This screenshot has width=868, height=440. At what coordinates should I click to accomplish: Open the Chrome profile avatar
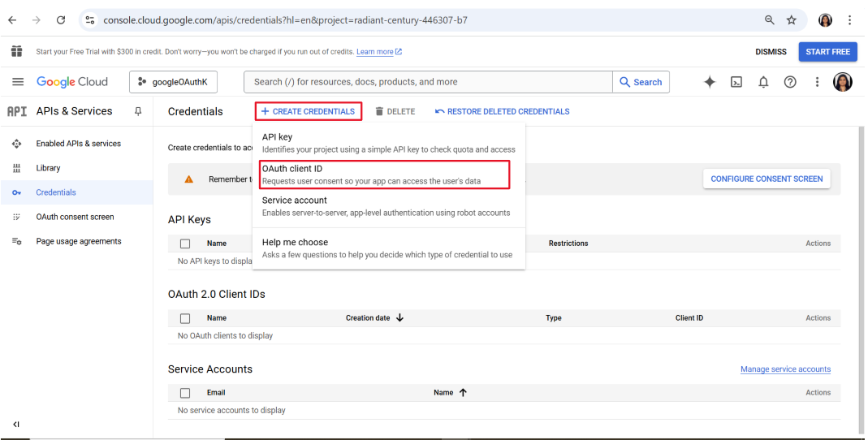pyautogui.click(x=826, y=20)
